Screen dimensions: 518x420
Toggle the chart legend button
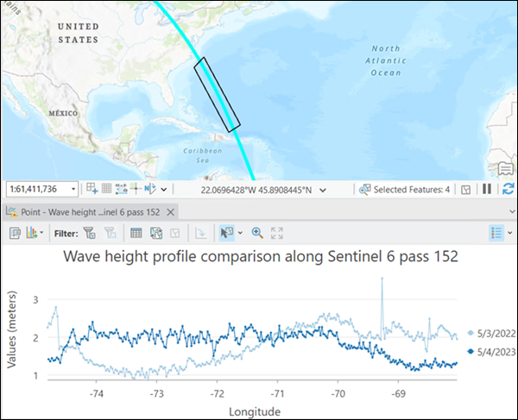tap(496, 233)
